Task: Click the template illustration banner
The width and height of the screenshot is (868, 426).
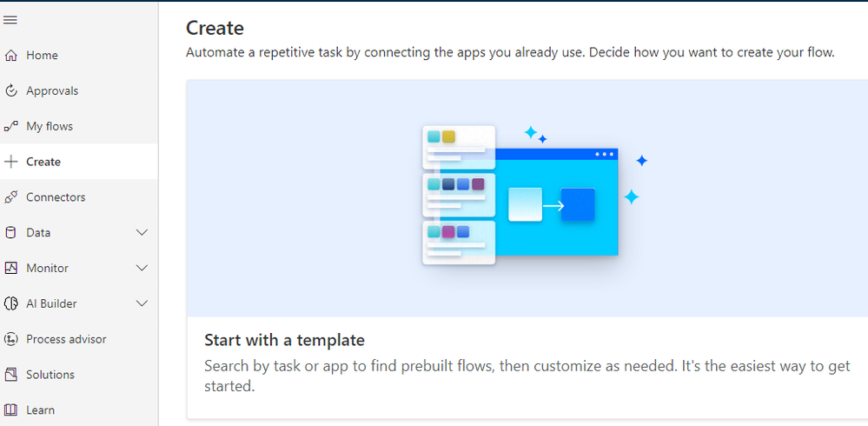Action: tap(527, 197)
